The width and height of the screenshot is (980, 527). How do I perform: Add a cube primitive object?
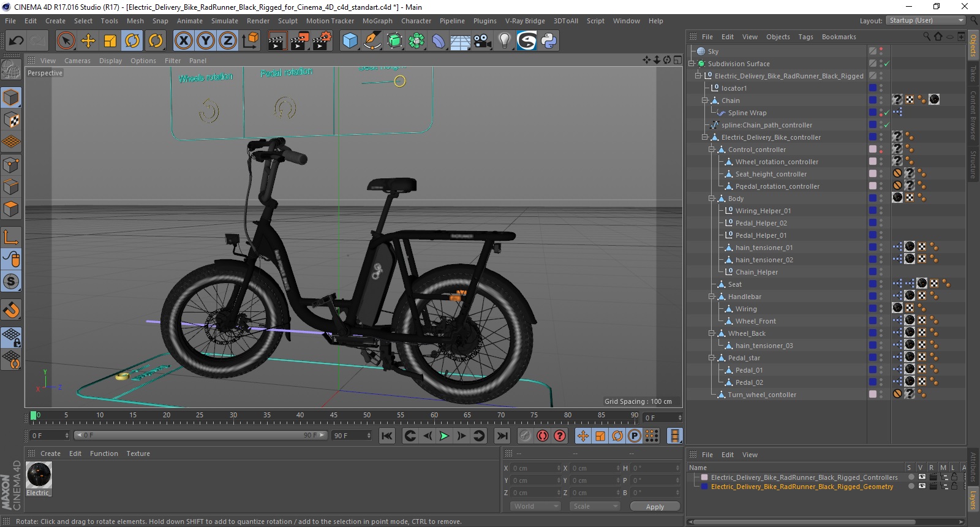coord(350,41)
